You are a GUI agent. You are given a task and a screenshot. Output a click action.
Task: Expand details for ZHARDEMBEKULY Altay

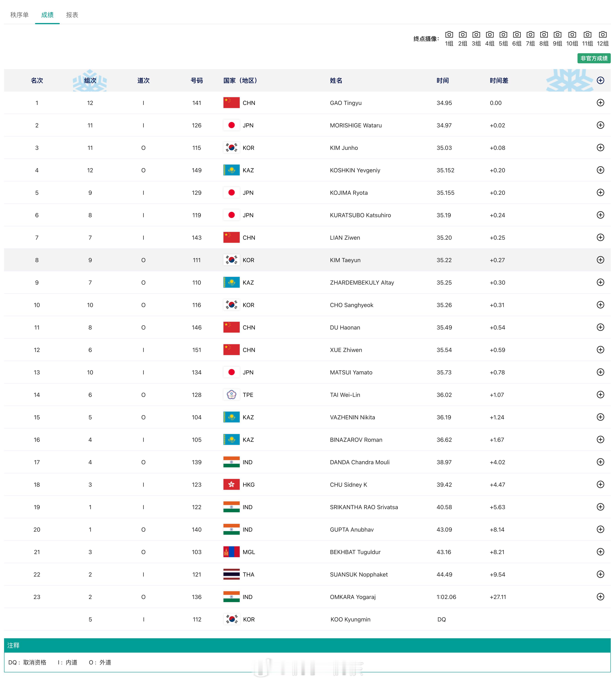point(600,282)
